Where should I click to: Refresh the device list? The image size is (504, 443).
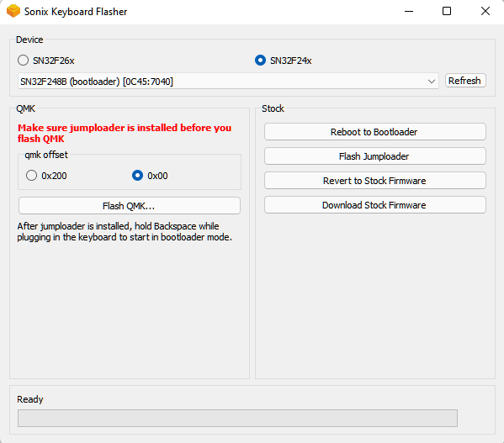pos(465,81)
